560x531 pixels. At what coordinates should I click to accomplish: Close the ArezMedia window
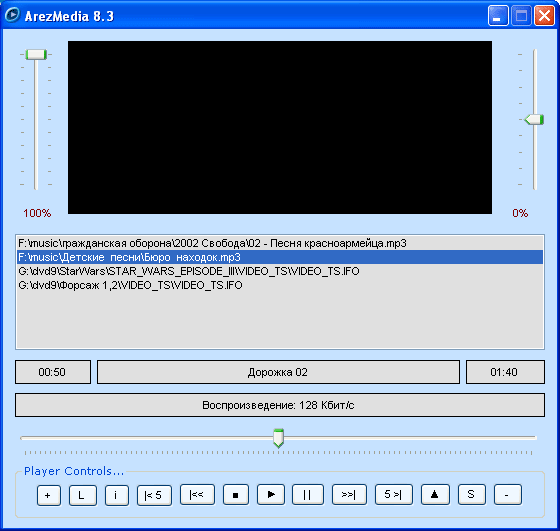click(544, 16)
